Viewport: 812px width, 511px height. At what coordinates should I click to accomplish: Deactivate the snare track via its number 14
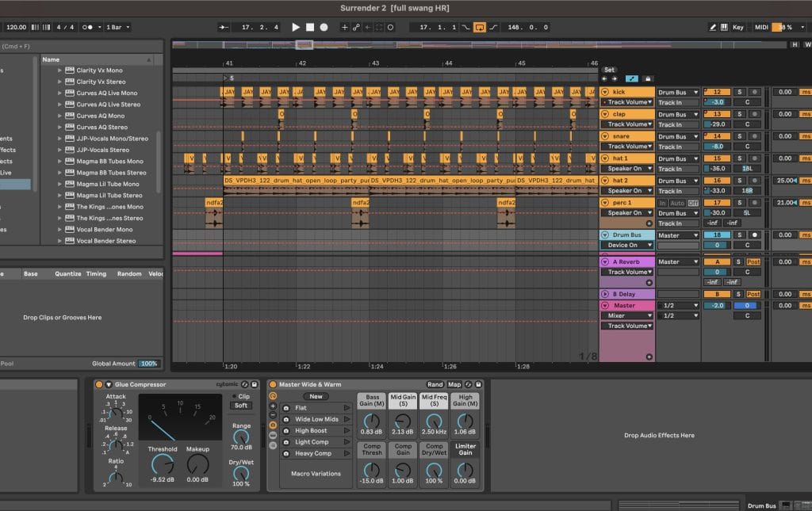pos(717,136)
